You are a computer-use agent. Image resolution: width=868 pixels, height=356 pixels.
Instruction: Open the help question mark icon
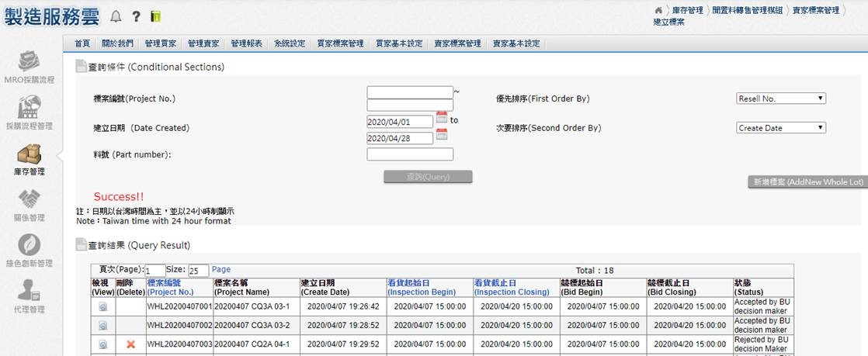coord(136,16)
